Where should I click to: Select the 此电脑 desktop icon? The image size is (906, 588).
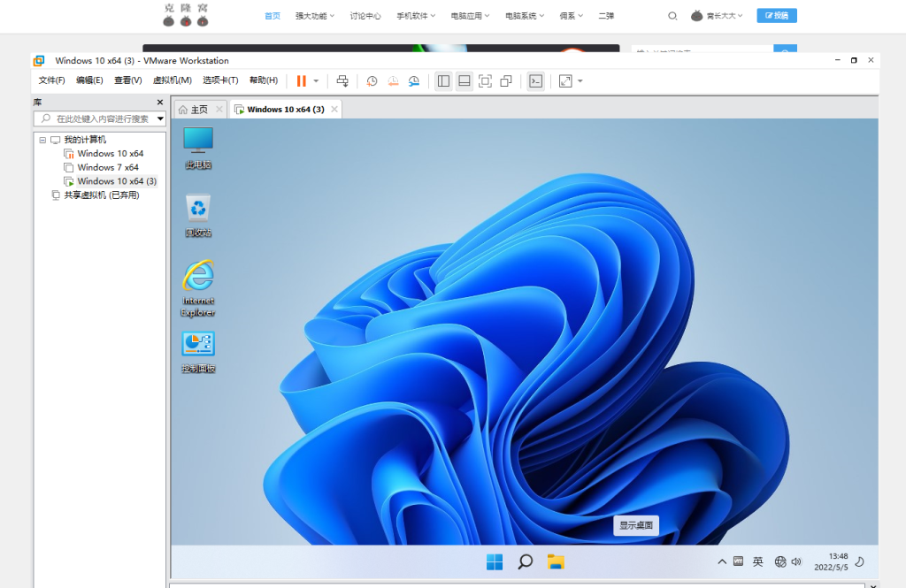[198, 148]
